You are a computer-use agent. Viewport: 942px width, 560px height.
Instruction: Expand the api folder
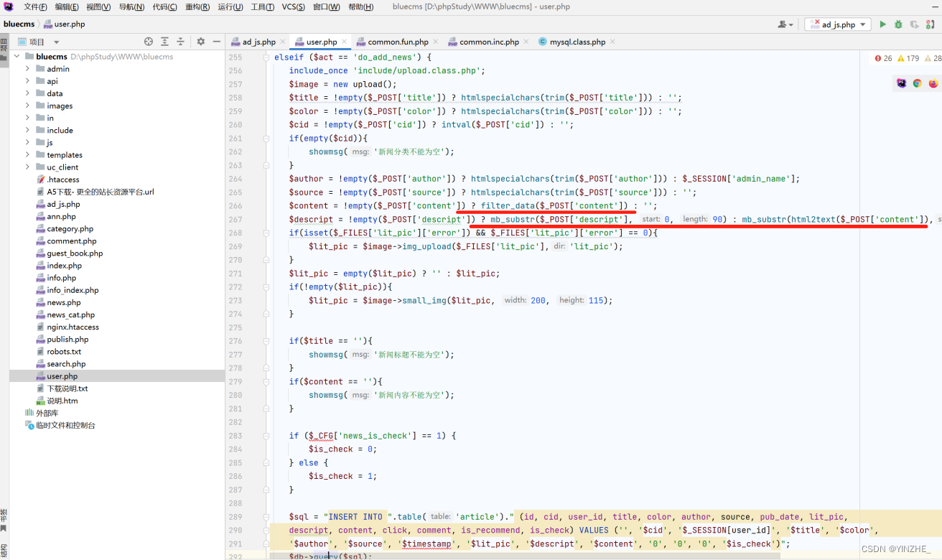(x=27, y=81)
